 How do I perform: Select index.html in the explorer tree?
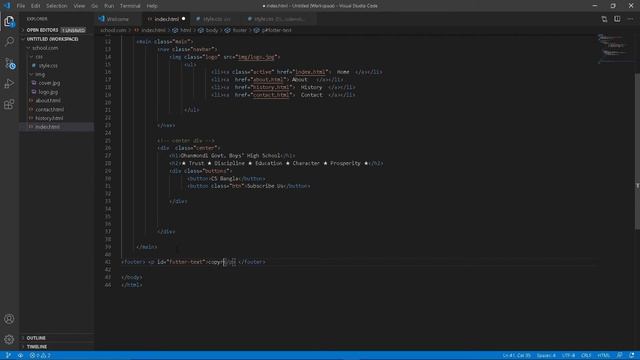tap(47, 127)
